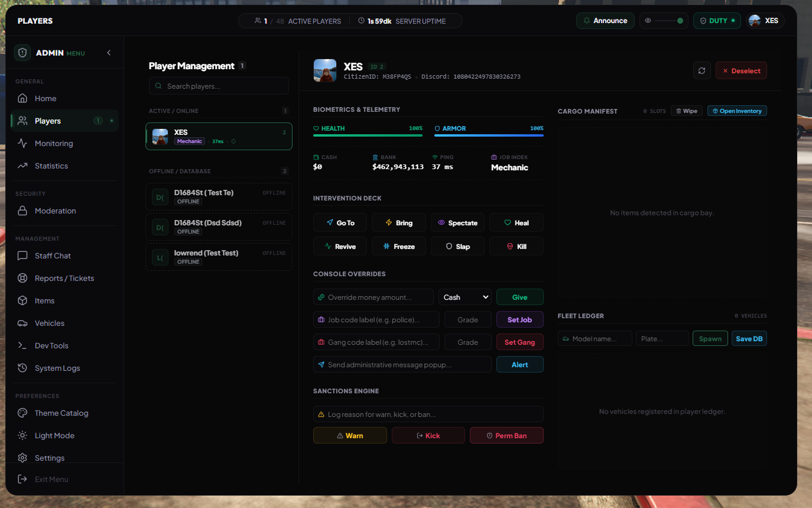Focus the Search players field
Image resolution: width=812 pixels, height=508 pixels.
point(219,86)
